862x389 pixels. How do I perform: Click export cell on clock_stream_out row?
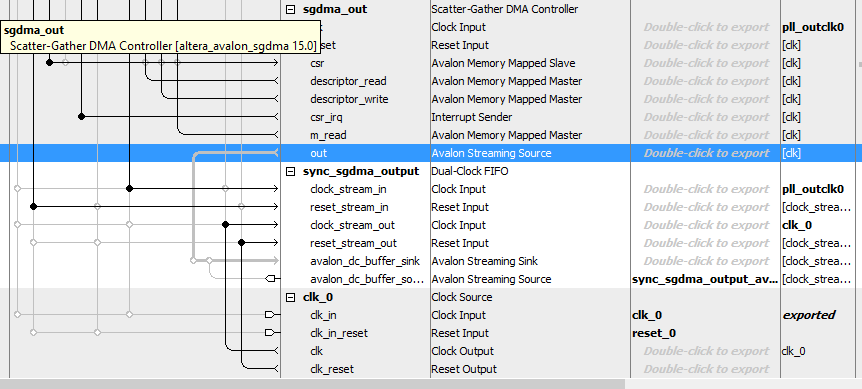coord(706,225)
